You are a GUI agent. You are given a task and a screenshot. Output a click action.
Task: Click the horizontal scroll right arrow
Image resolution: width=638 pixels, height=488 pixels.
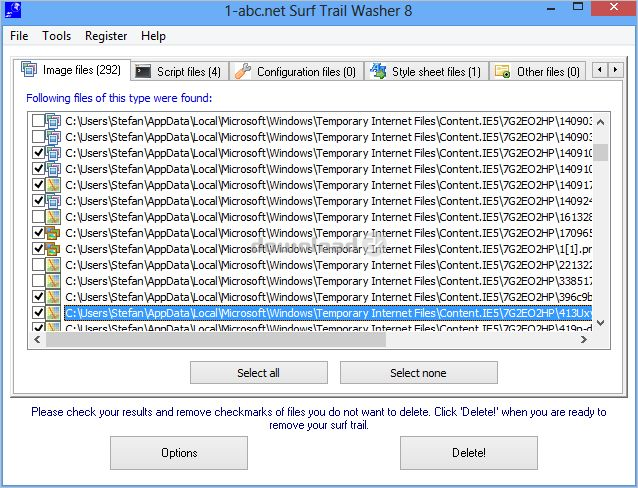[x=584, y=339]
